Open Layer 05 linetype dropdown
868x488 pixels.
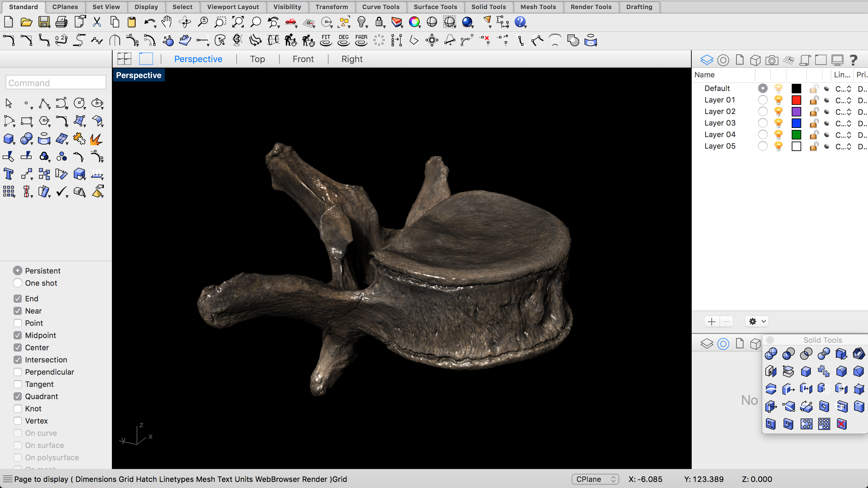(843, 147)
